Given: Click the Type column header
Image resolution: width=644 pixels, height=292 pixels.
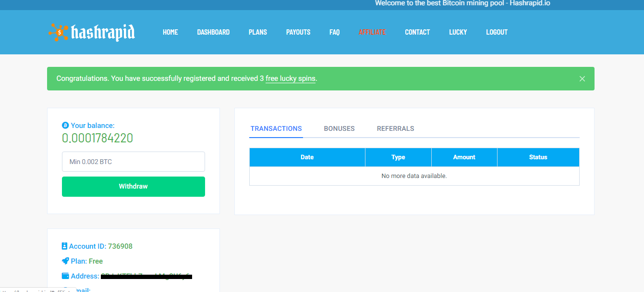Looking at the screenshot, I should pos(398,157).
